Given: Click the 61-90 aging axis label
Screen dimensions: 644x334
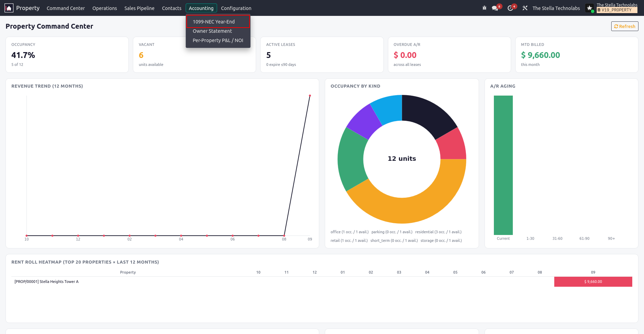Looking at the screenshot, I should tap(584, 238).
